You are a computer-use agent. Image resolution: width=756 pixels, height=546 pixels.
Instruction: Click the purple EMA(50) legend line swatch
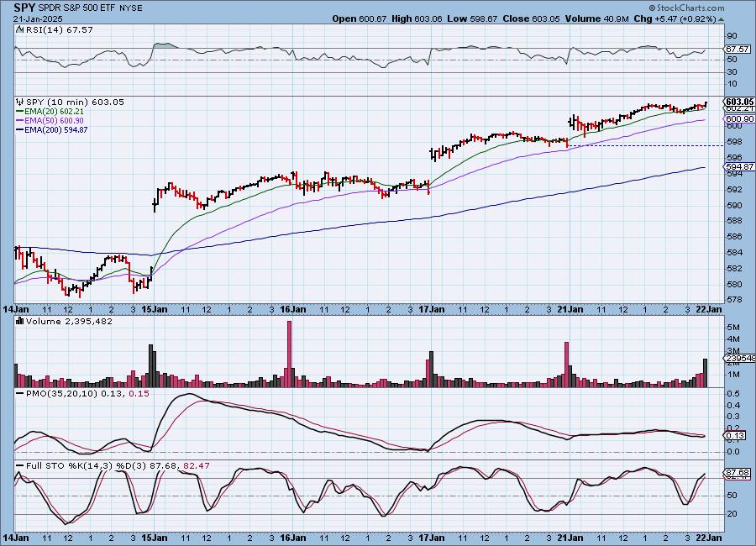pos(20,121)
